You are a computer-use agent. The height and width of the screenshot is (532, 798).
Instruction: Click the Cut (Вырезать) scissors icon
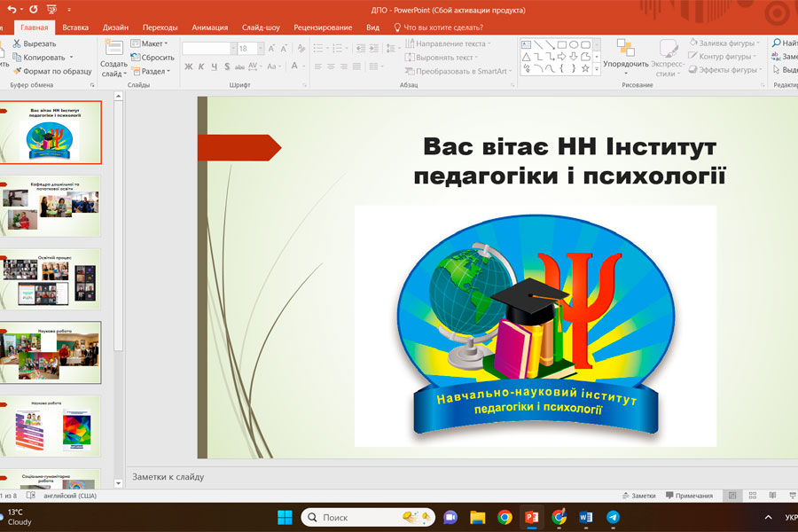18,43
